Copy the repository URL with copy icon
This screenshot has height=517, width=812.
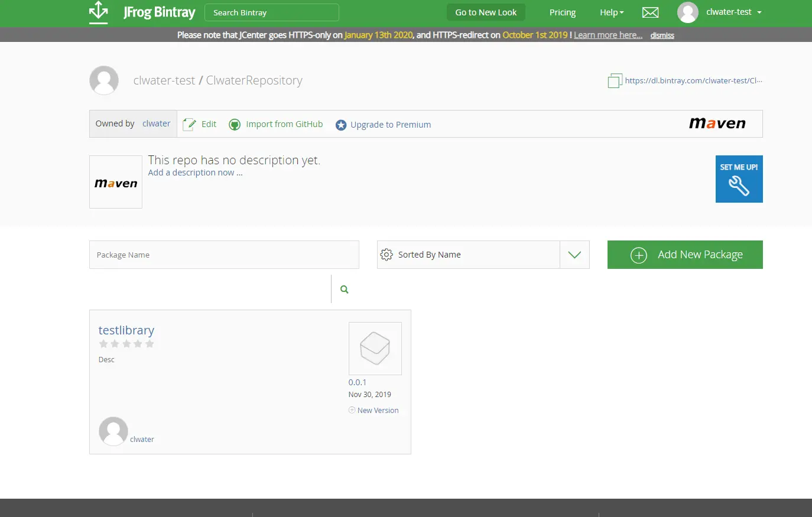pos(615,81)
